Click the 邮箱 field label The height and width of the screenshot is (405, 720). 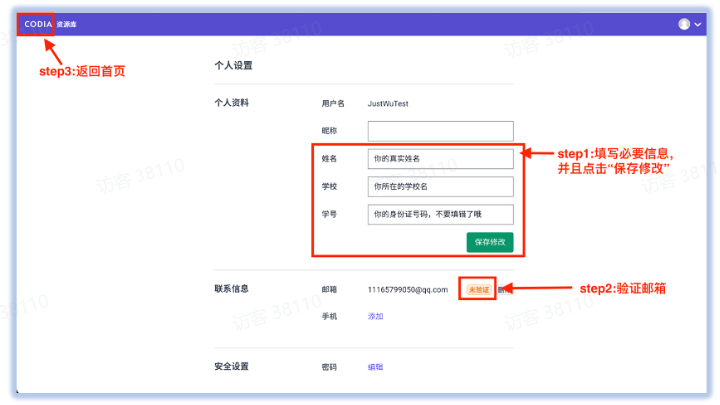[329, 289]
